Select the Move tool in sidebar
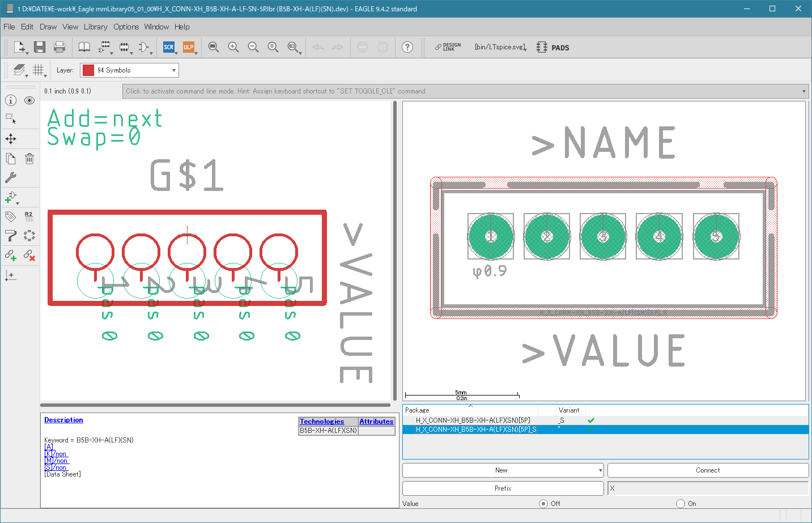The height and width of the screenshot is (523, 812). 11,139
